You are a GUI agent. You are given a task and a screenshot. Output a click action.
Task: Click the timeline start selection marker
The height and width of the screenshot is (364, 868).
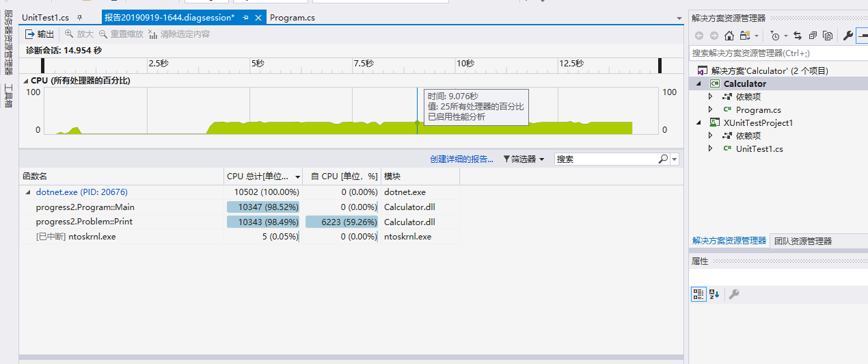click(43, 65)
